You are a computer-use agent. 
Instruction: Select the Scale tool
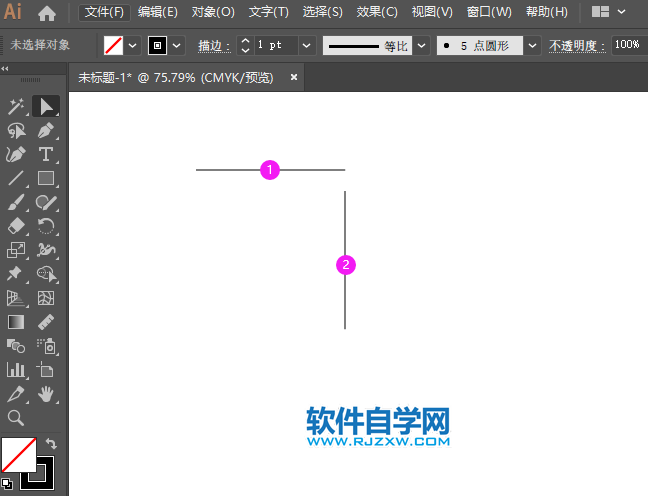point(16,250)
